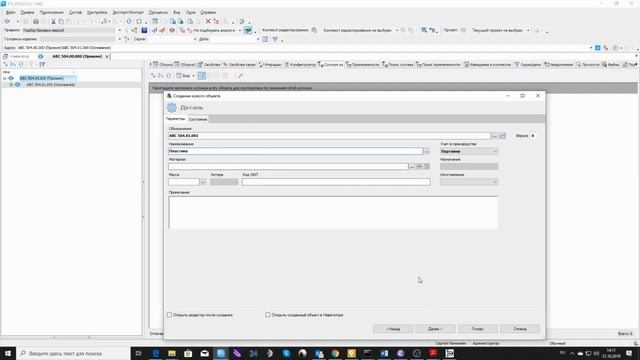This screenshot has height=360, width=640.
Task: Click the pencil edit icon in composition toolbar
Action: [x=240, y=76]
